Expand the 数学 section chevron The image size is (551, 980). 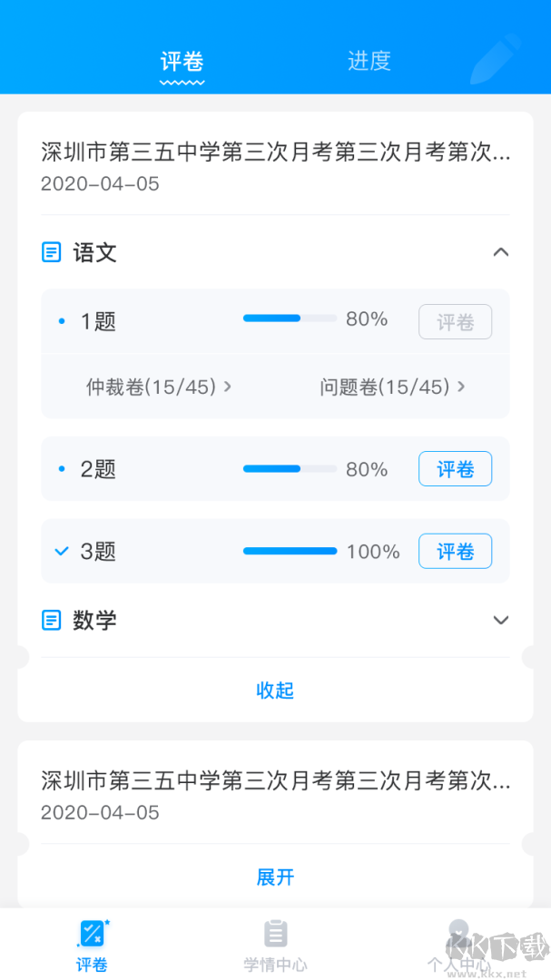coord(500,620)
